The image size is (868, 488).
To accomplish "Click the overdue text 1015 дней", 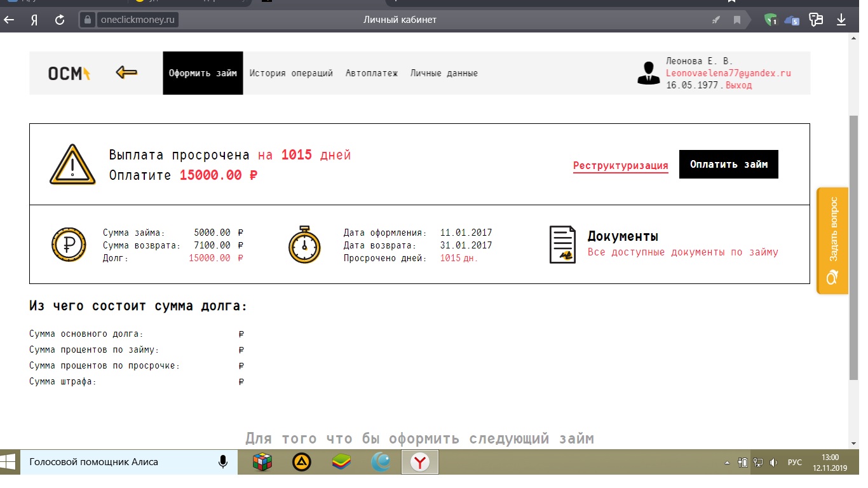I will pos(316,155).
